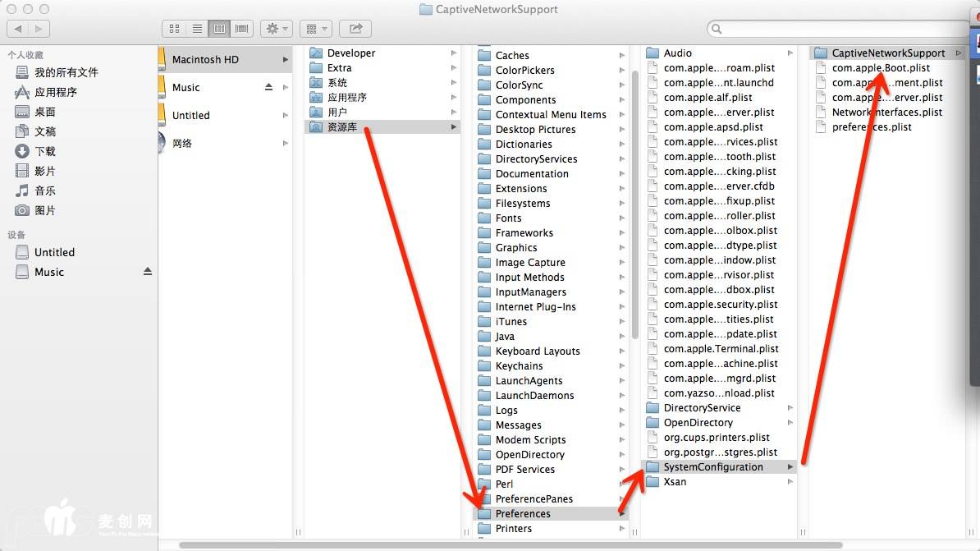Screen dimensions: 980x551
Task: Select 我的所有文件 in the sidebar
Action: 66,72
